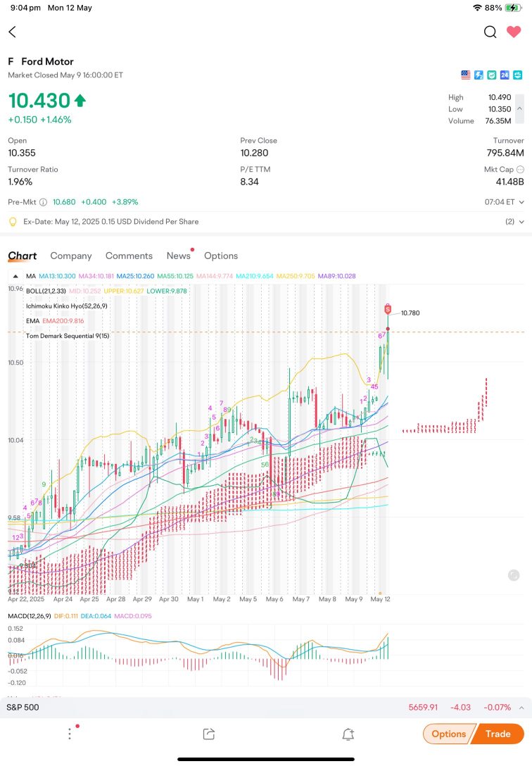The image size is (532, 766).
Task: Tap the battery charging status icon
Action: 514,8
